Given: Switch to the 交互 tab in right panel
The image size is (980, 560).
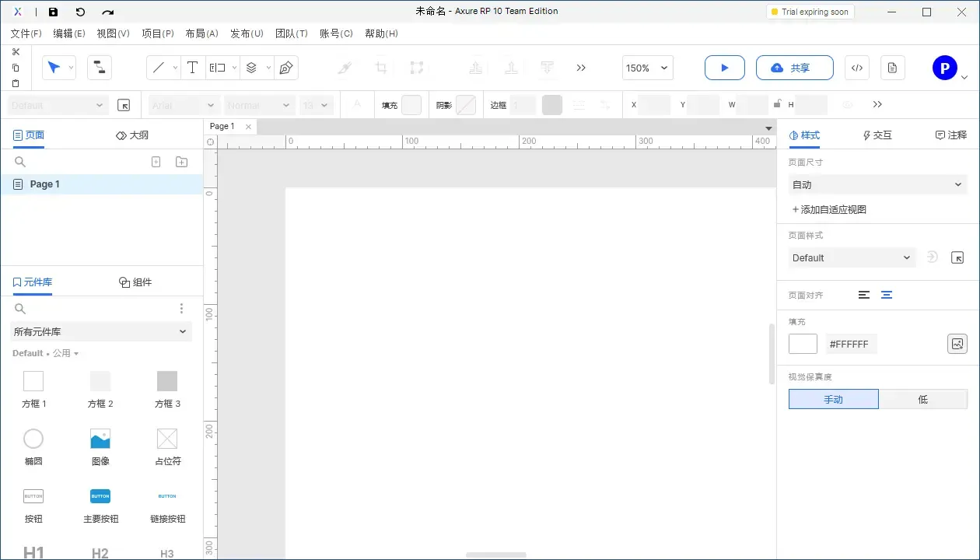Looking at the screenshot, I should point(877,135).
